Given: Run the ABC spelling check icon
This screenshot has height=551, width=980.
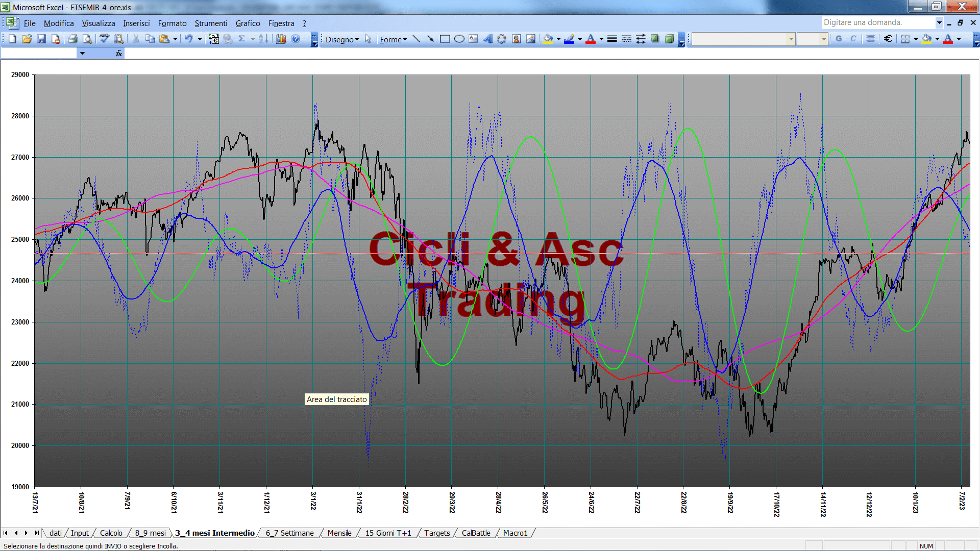Looking at the screenshot, I should click(105, 39).
